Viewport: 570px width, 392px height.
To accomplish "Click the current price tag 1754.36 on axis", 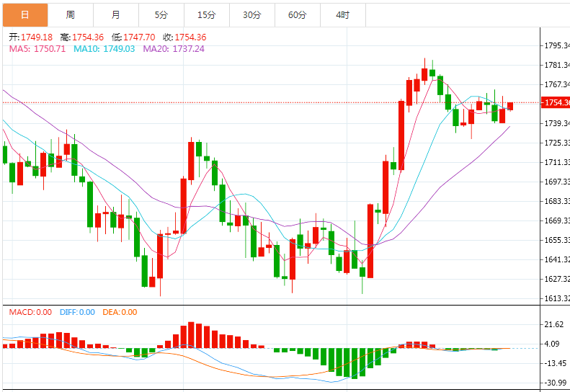I will point(556,102).
